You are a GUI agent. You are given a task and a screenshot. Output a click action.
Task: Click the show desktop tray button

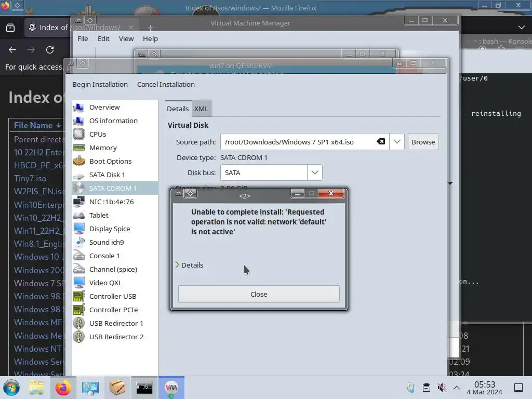click(518, 388)
